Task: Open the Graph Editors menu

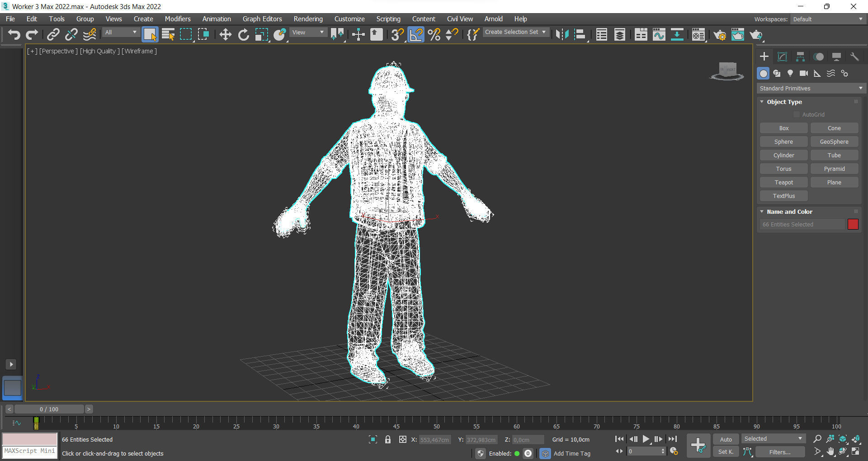Action: pyautogui.click(x=262, y=19)
